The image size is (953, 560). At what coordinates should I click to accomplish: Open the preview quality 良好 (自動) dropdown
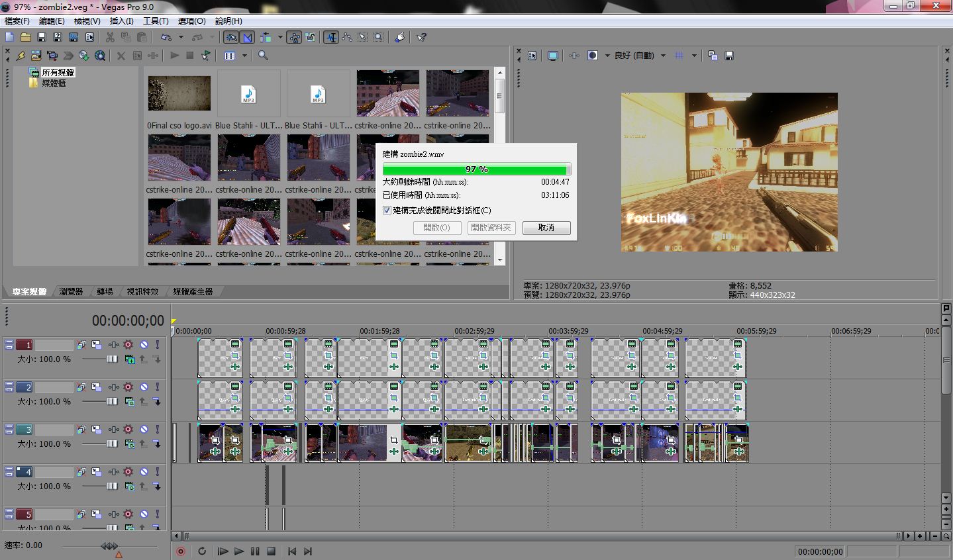click(x=640, y=56)
